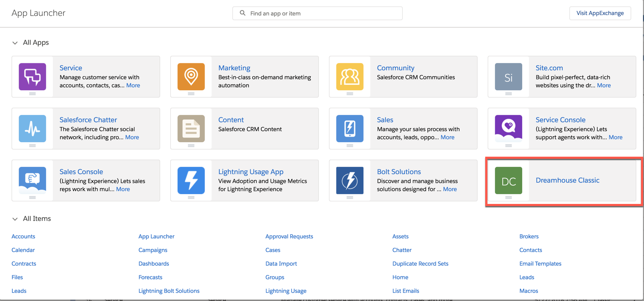Expand Bolt Solutions description via More
The height and width of the screenshot is (301, 644).
point(450,189)
